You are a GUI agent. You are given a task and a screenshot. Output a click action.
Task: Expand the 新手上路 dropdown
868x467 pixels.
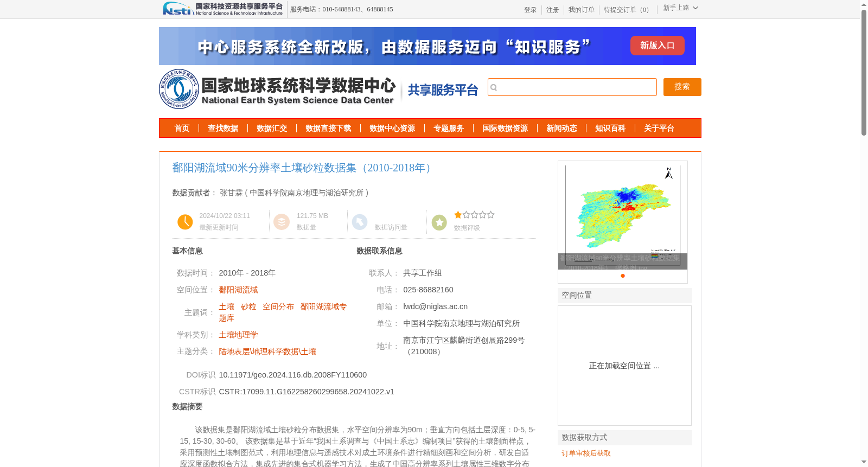(680, 8)
